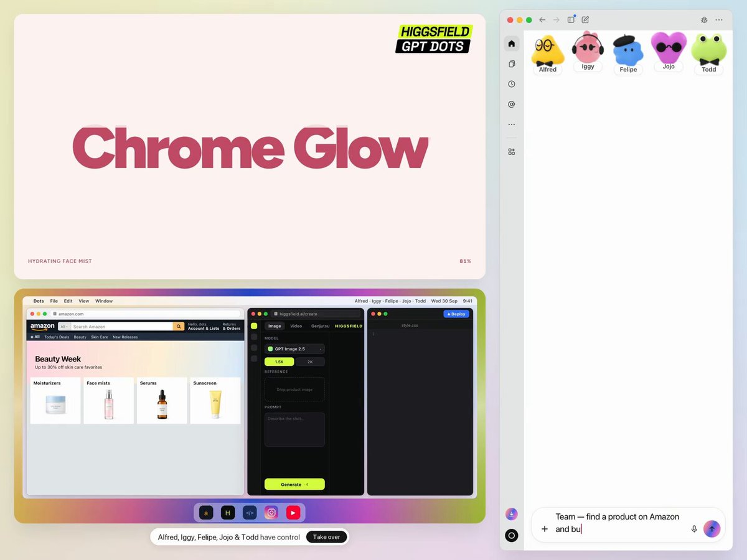Screen dimensions: 747x560
Task: Open the toolbar's more options ellipsis
Action: click(x=719, y=20)
